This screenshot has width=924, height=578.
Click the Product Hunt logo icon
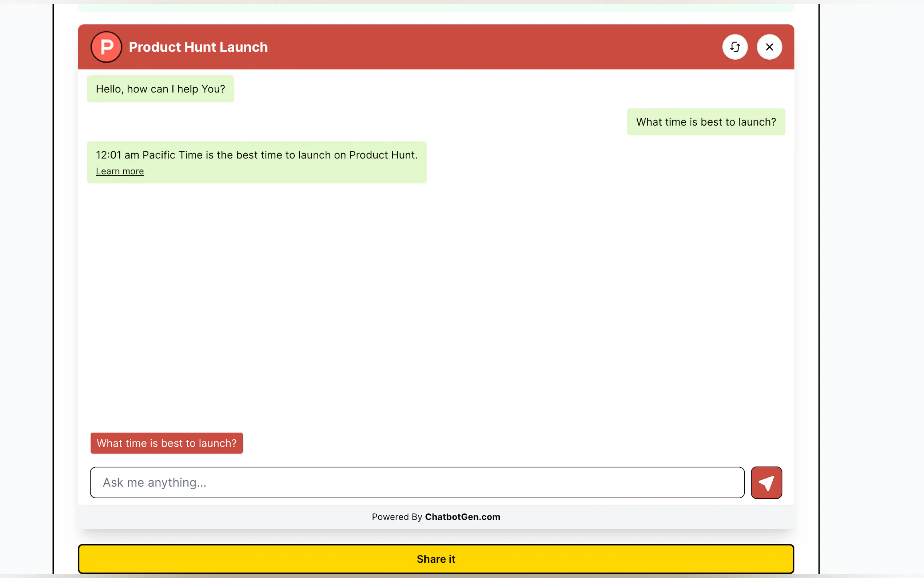(x=106, y=47)
